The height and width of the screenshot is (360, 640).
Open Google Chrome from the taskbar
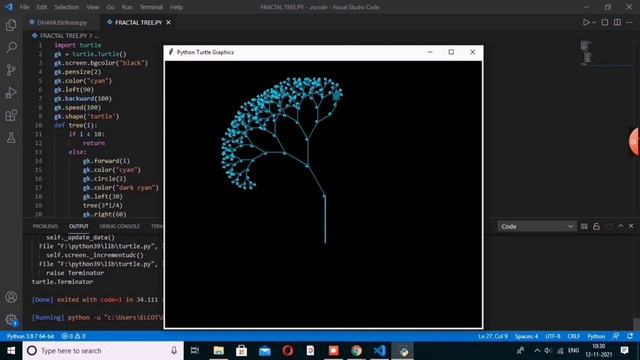[356, 351]
